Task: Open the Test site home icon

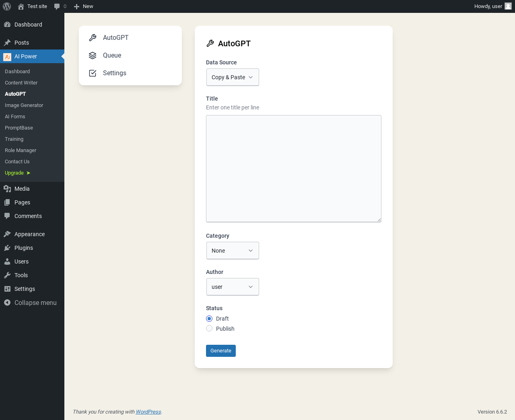Action: click(21, 6)
